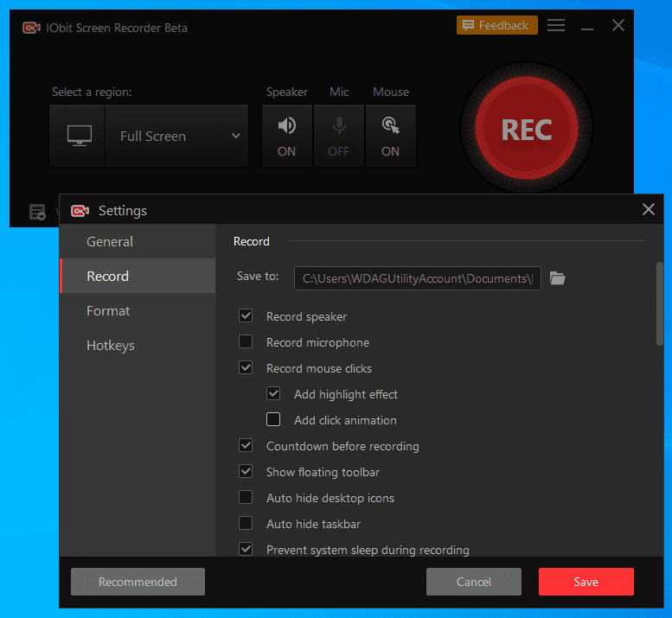
Task: Toggle the Mic OFF button
Action: (338, 137)
